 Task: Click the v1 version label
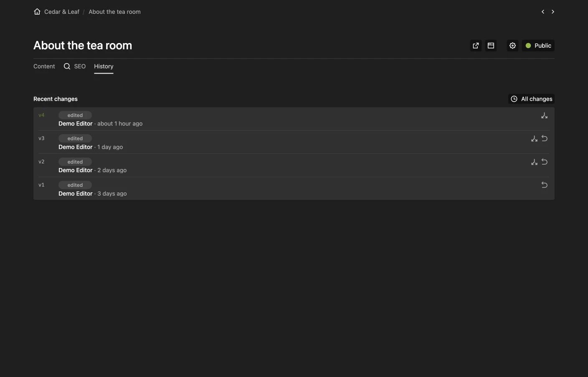click(41, 185)
